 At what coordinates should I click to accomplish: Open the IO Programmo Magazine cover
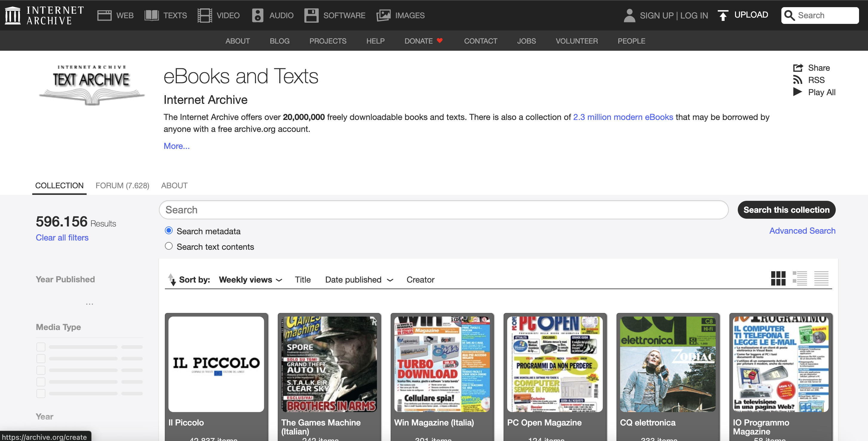click(x=780, y=364)
